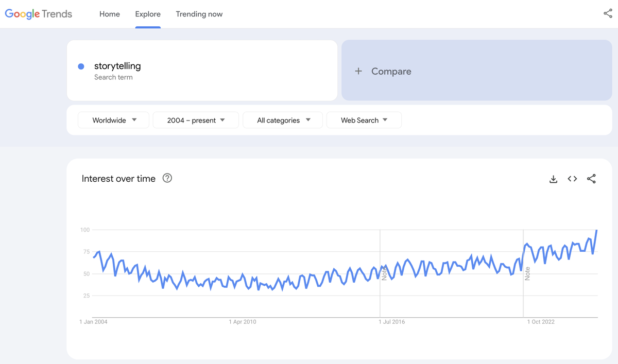Open the Note annotation near 1 Jul 2016
Screen dimensions: 618x364
383,274
